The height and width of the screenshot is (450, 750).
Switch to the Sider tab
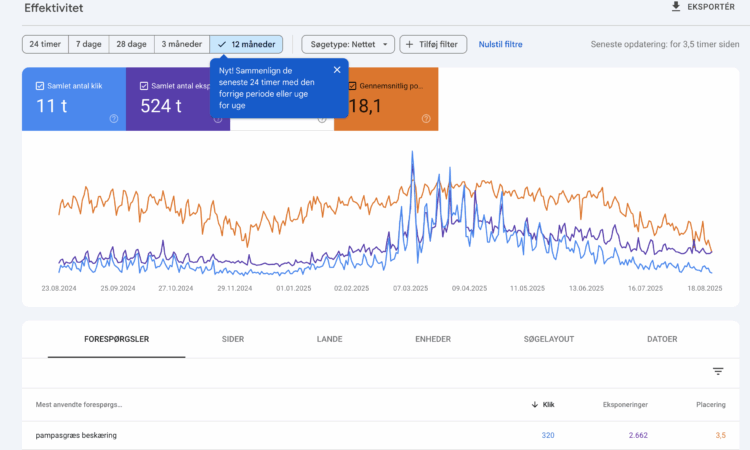(x=232, y=339)
